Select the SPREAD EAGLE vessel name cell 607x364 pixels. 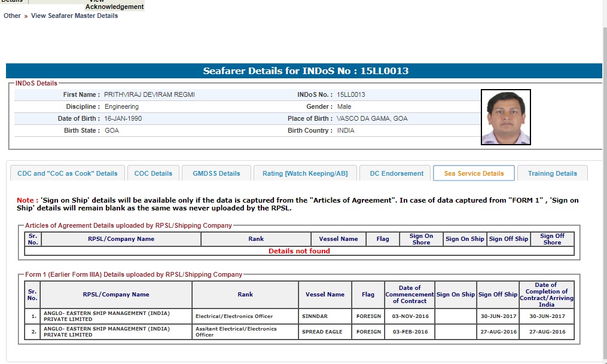click(x=322, y=332)
